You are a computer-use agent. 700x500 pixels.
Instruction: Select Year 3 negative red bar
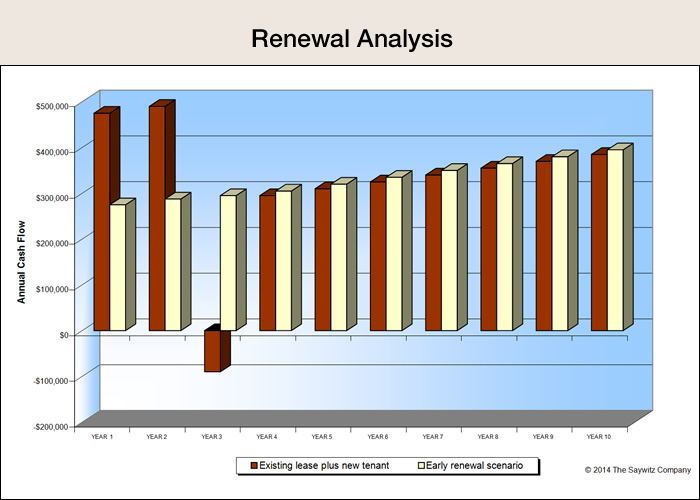(x=212, y=351)
